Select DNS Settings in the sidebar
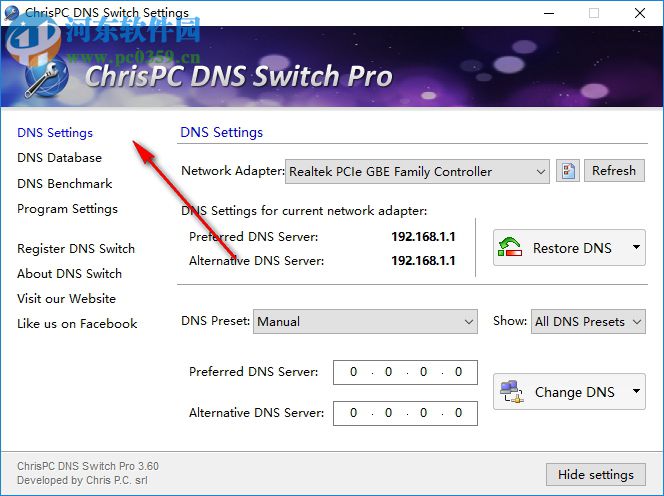This screenshot has width=664, height=496. (x=55, y=133)
